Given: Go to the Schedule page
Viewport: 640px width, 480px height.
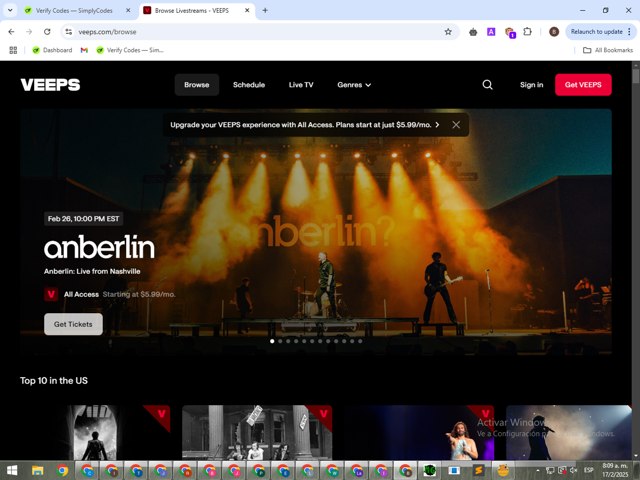Looking at the screenshot, I should click(249, 85).
